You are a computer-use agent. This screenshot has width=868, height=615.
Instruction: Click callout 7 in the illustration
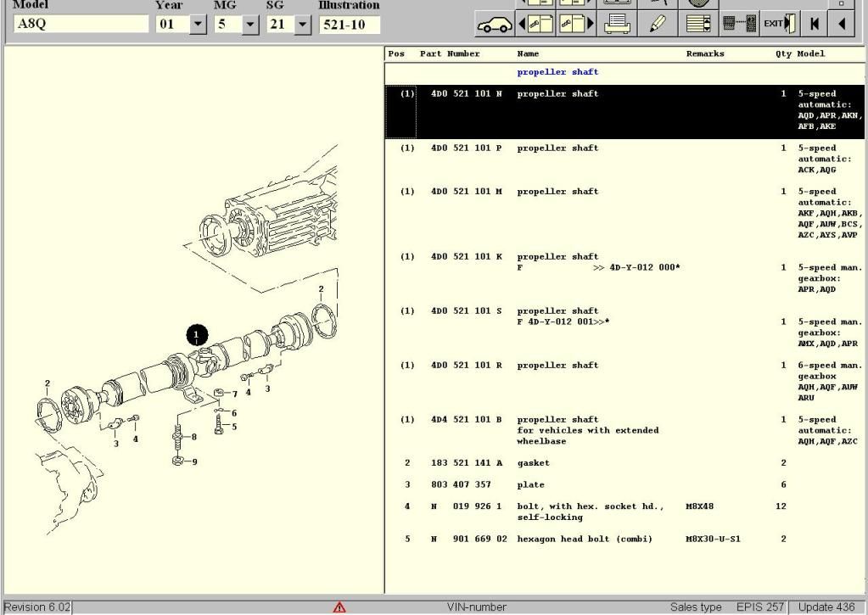pos(235,394)
